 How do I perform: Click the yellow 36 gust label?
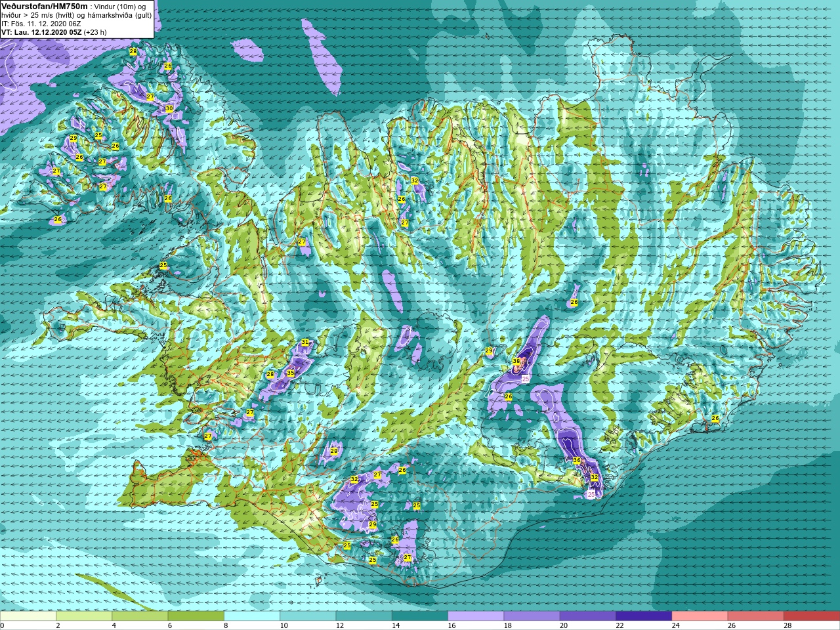click(577, 461)
